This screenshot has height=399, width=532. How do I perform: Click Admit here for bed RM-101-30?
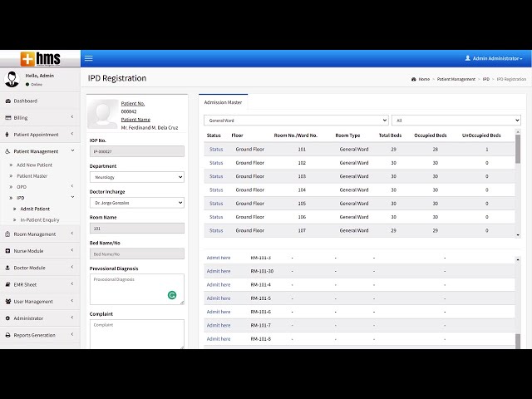tap(219, 271)
